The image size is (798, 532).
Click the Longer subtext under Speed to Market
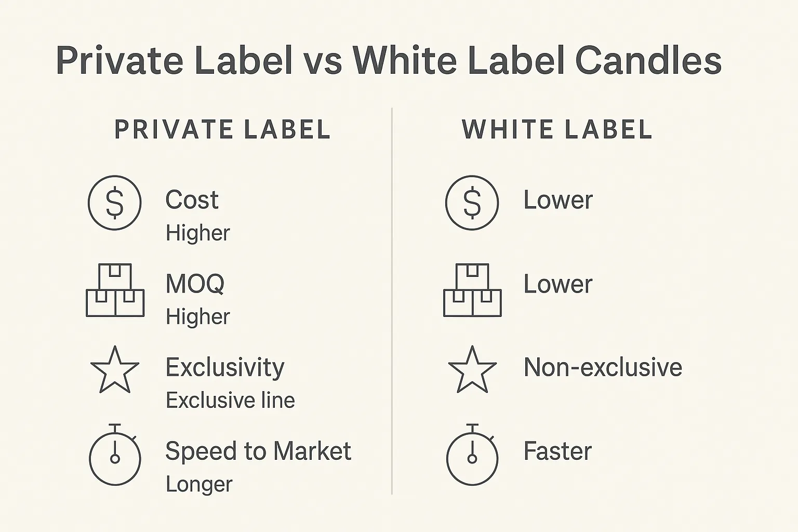coord(199,484)
